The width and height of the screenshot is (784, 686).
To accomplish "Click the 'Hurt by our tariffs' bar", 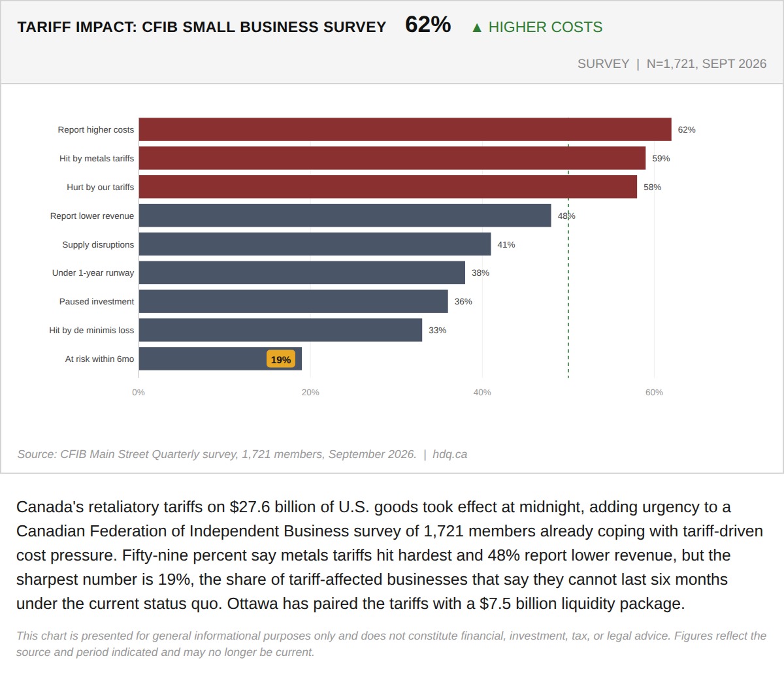I will tap(388, 187).
